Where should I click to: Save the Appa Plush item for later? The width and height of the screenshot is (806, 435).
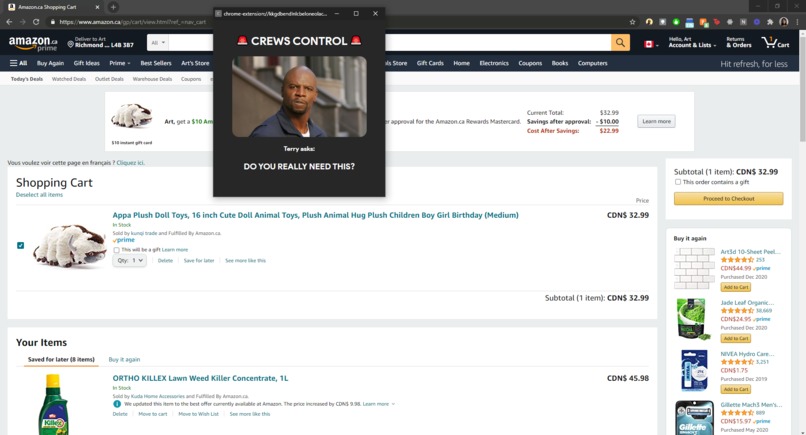tap(199, 261)
